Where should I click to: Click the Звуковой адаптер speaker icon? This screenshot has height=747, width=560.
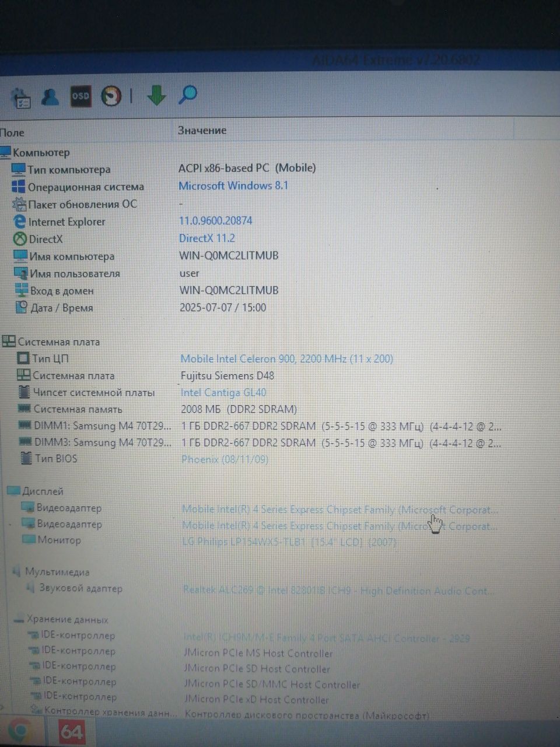click(x=30, y=588)
